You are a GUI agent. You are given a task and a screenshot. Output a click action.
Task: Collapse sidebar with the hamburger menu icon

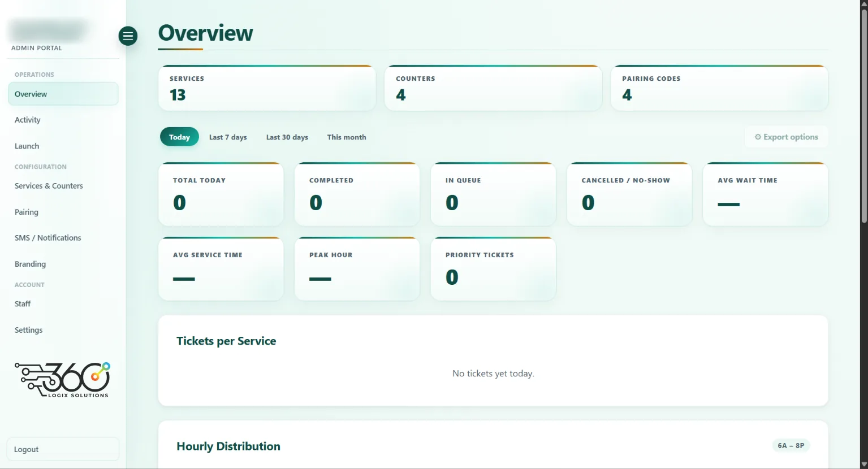pyautogui.click(x=128, y=36)
